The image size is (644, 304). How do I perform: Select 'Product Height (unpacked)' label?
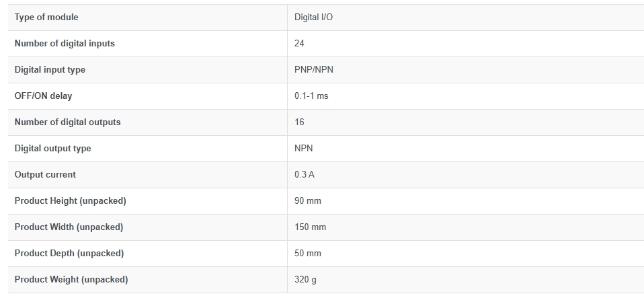pyautogui.click(x=70, y=201)
